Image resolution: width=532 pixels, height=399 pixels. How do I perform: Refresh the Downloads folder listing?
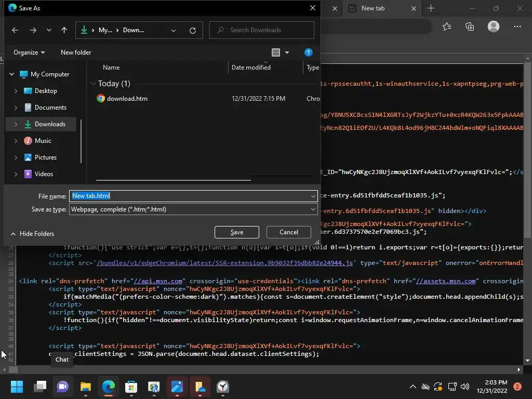coord(193,31)
